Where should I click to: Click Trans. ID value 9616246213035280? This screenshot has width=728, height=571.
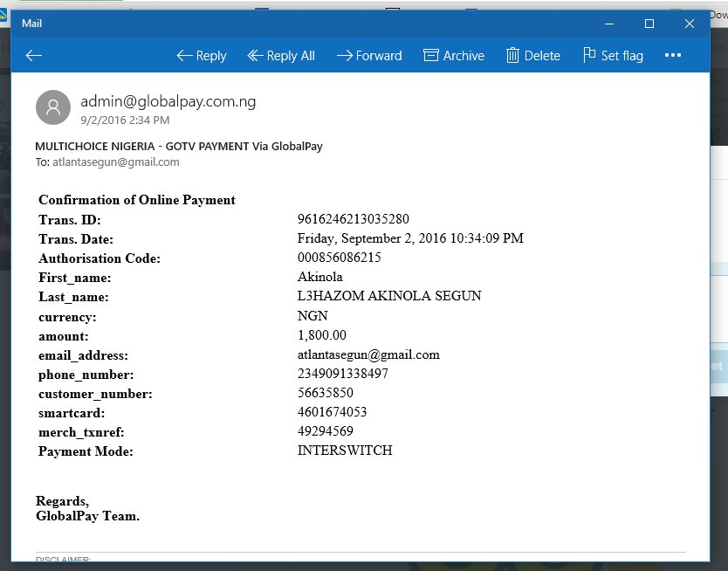pyautogui.click(x=354, y=219)
